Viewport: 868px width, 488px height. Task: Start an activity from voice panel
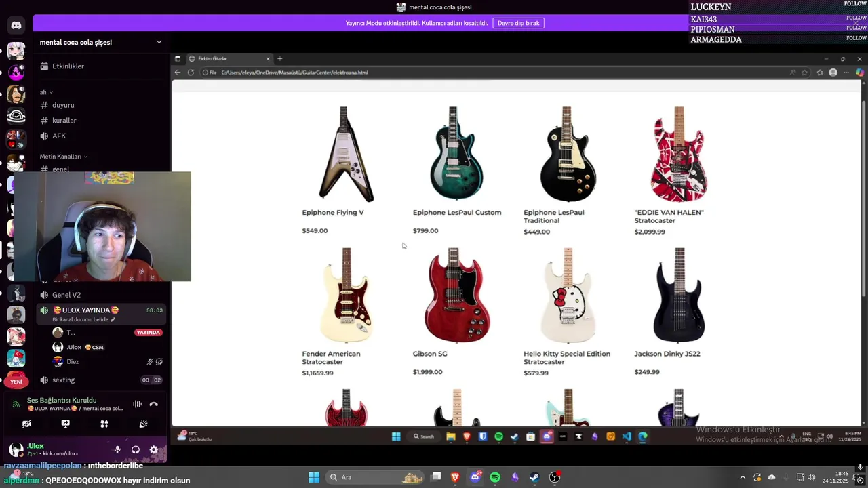[104, 424]
